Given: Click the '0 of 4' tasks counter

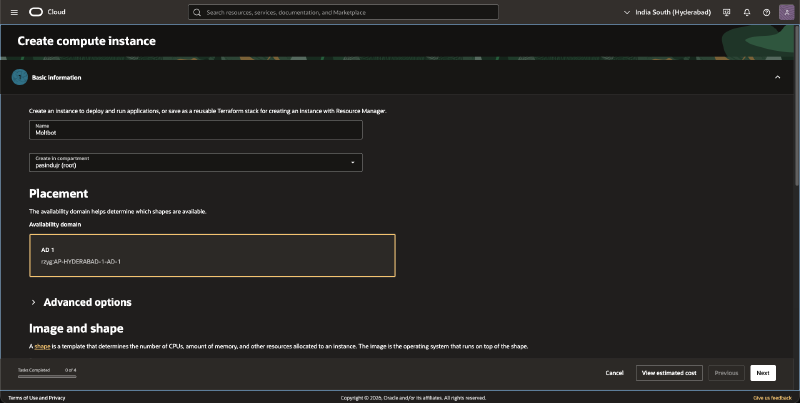Looking at the screenshot, I should pyautogui.click(x=70, y=370).
